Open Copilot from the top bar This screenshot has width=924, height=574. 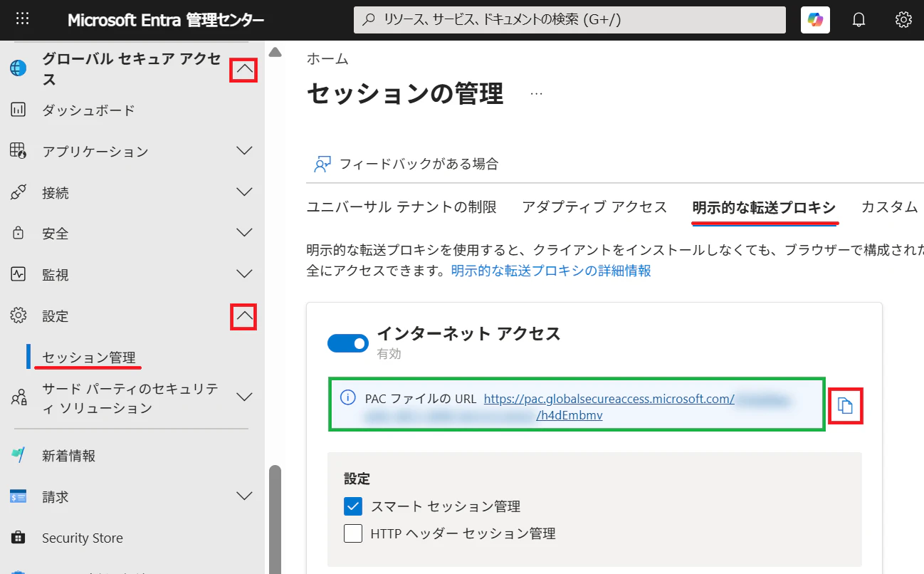815,20
